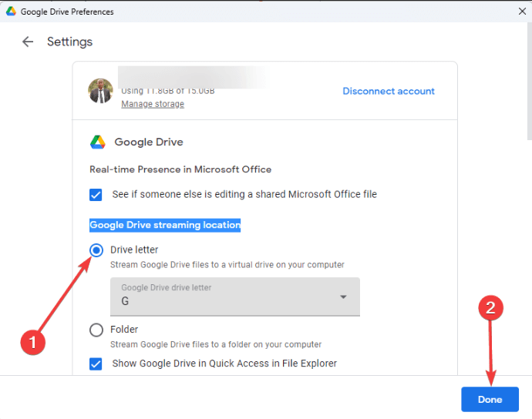This screenshot has height=419, width=532.
Task: Click the vertical scrollbar on the right
Action: point(527,92)
